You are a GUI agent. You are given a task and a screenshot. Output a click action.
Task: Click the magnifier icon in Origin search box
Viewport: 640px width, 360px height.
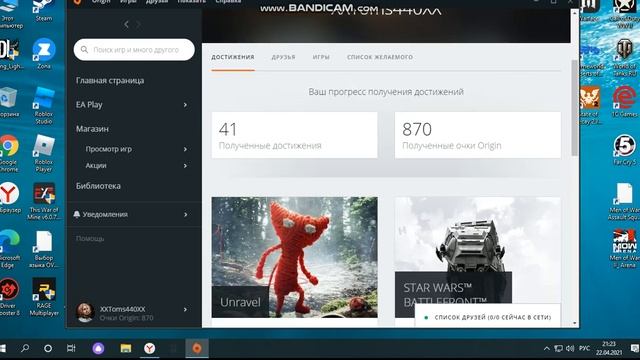click(84, 49)
